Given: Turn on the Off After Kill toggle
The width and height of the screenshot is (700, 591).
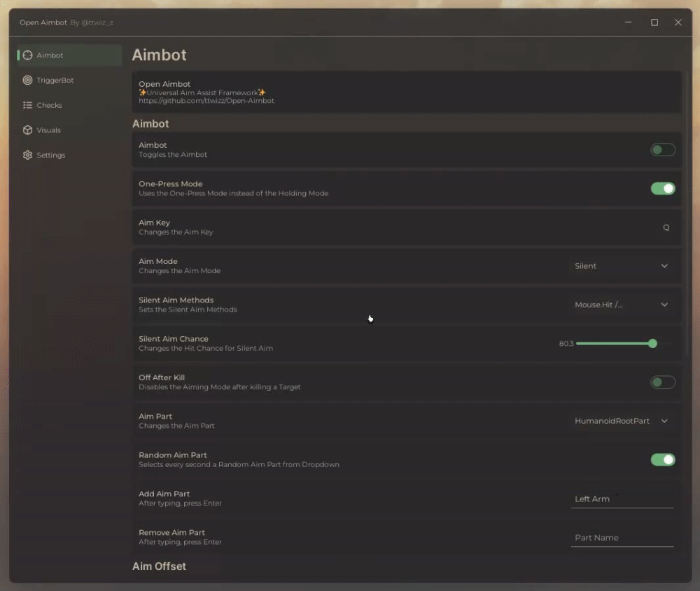Looking at the screenshot, I should click(x=662, y=382).
